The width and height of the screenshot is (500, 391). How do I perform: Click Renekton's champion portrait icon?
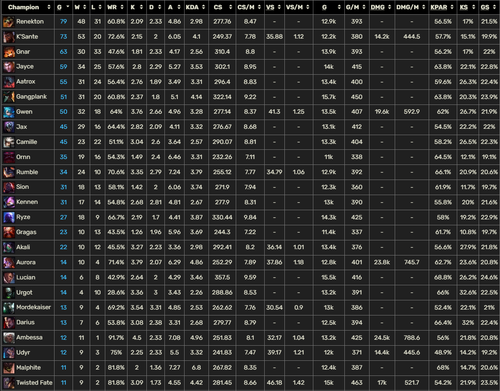click(x=9, y=22)
